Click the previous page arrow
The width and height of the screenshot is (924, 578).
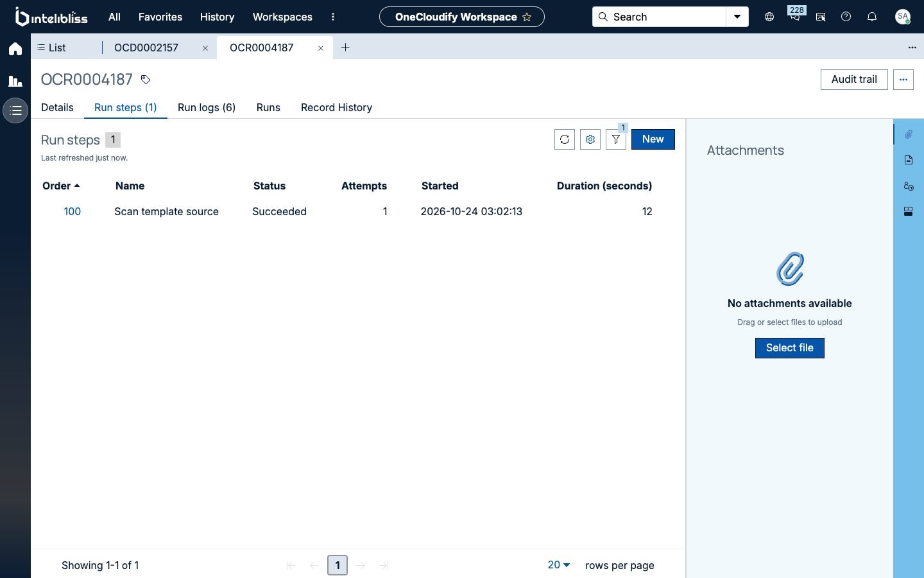[314, 565]
